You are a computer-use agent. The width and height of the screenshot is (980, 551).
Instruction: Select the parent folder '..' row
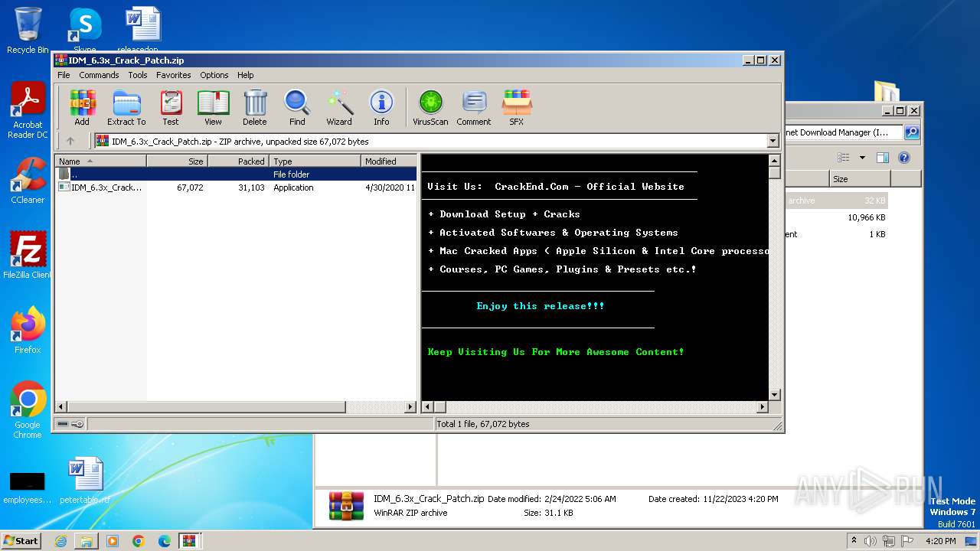point(236,174)
